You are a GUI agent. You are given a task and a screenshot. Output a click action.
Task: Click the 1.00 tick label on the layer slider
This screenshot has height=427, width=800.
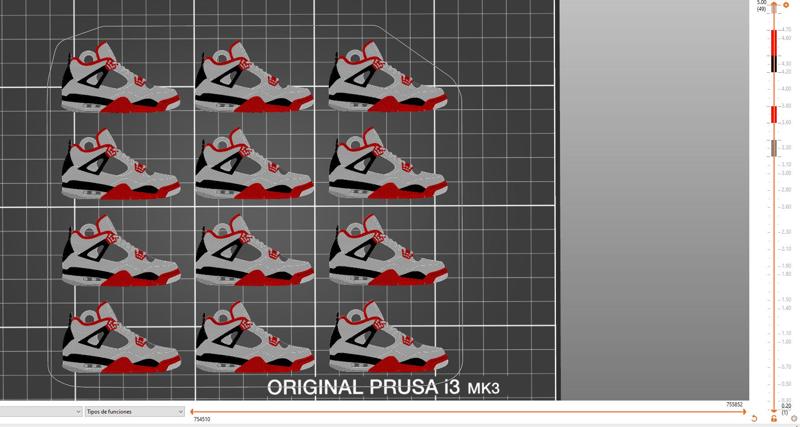786,342
